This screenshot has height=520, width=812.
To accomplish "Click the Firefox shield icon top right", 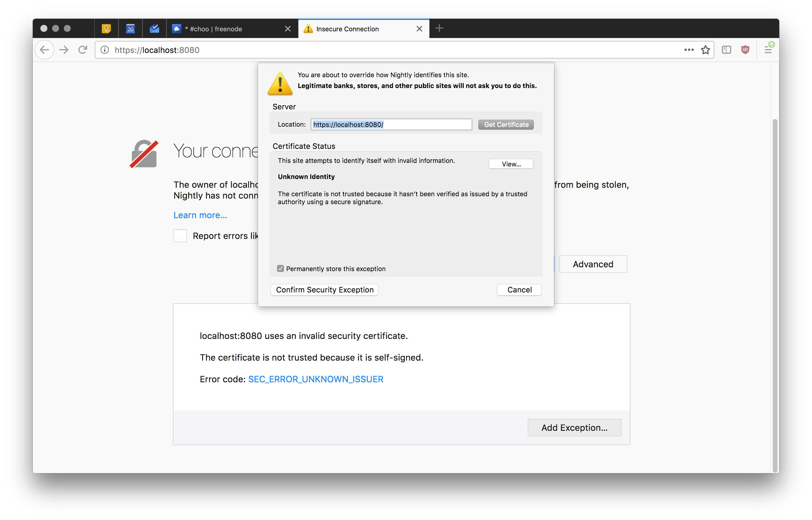I will coord(744,50).
